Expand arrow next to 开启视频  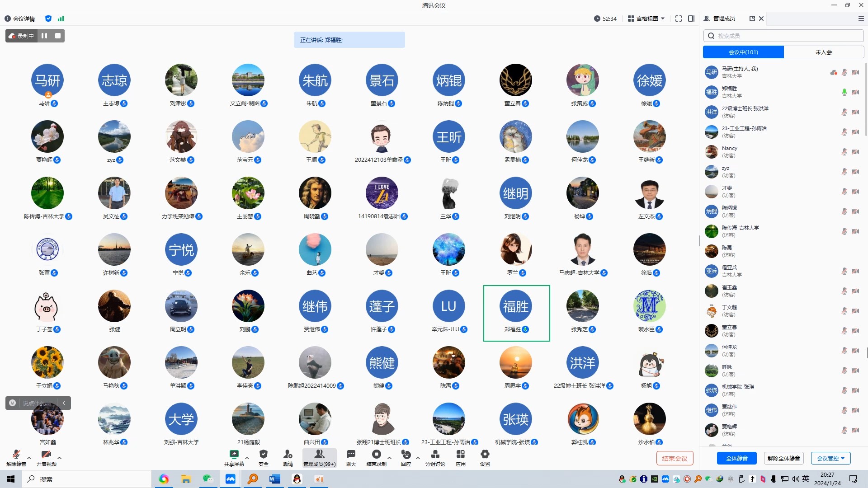59,458
